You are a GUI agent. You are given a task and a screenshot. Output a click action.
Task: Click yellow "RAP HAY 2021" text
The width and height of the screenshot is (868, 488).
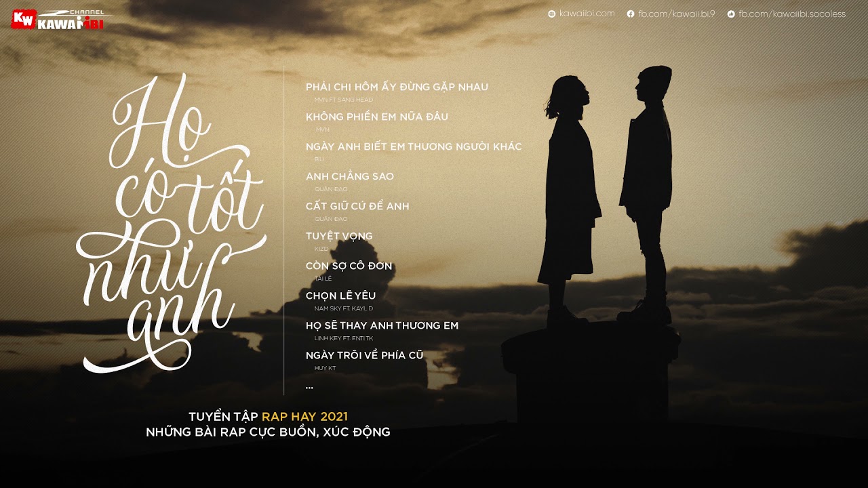click(x=304, y=416)
